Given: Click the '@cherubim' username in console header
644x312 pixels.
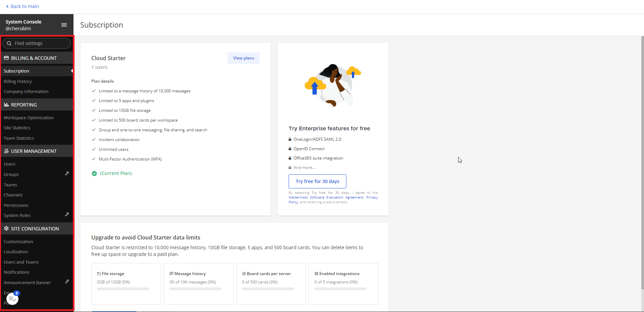Looking at the screenshot, I should click(x=18, y=29).
